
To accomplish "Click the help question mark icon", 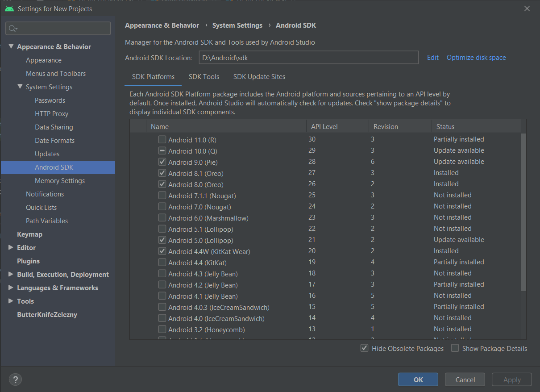I will (15, 379).
